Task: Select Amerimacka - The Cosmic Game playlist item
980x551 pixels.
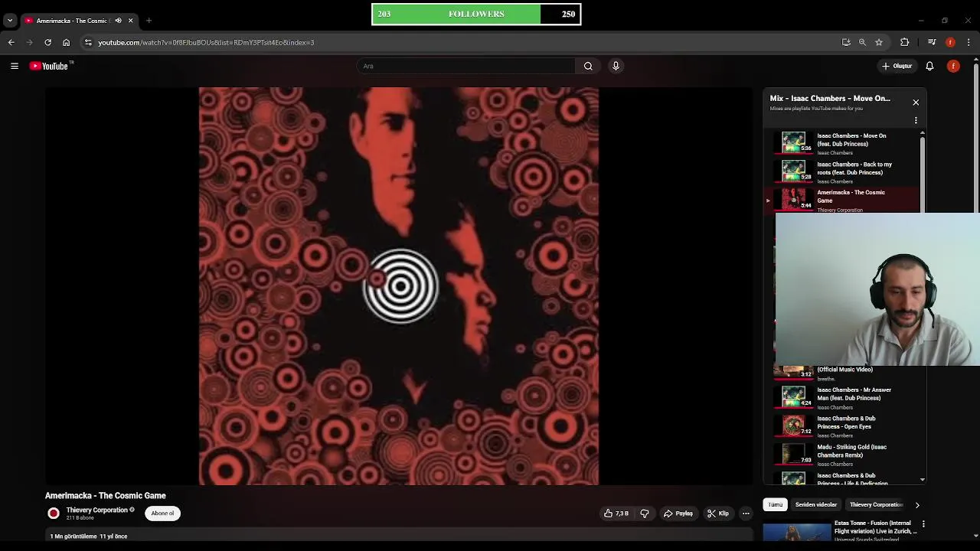Action: pos(842,200)
